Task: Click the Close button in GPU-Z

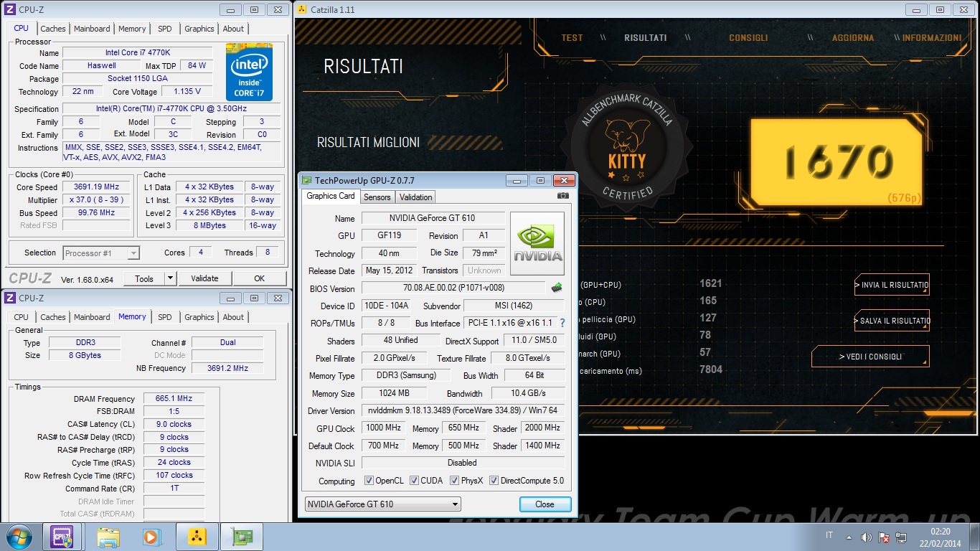Action: point(545,504)
